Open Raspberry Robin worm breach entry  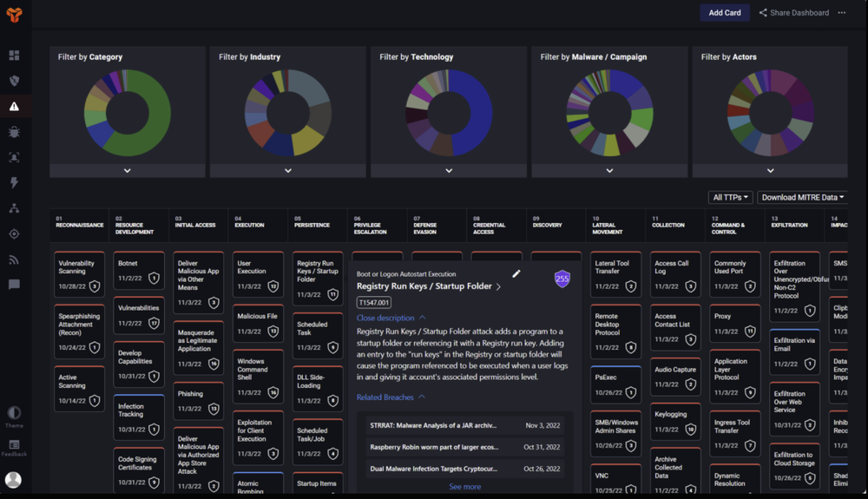point(465,447)
